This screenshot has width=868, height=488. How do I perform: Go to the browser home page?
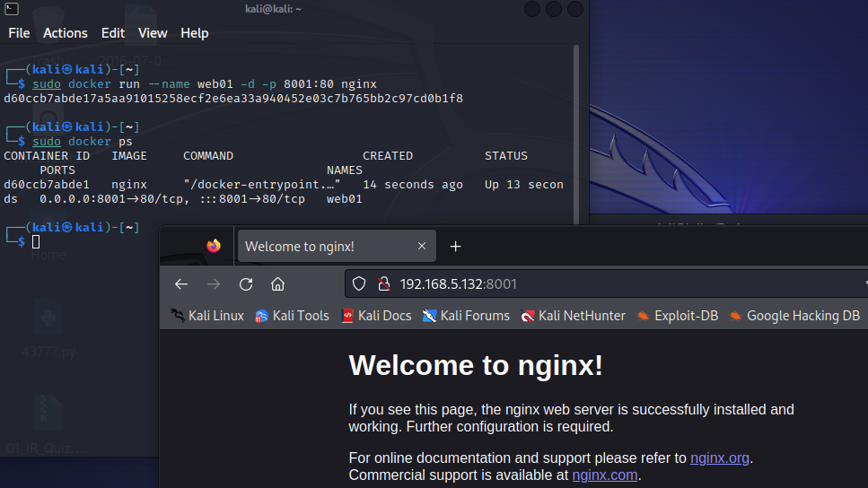(x=278, y=283)
